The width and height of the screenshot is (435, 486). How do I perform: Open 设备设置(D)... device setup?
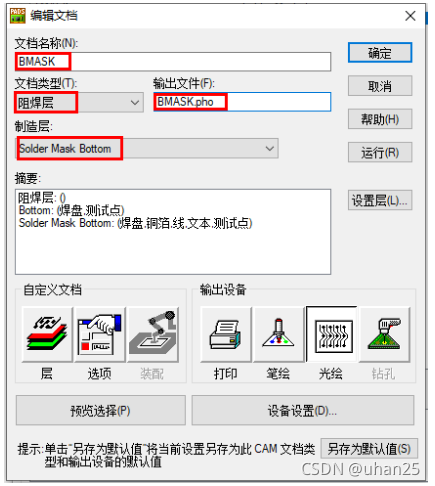[x=303, y=410]
